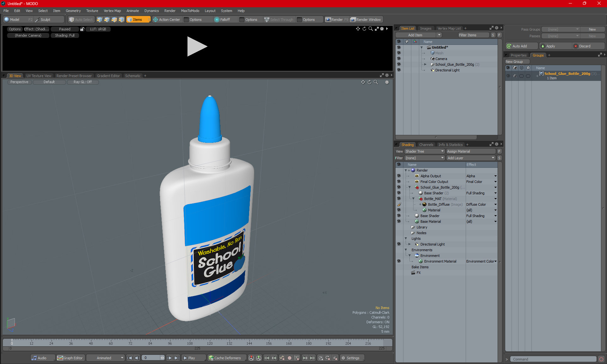The image size is (607, 364).
Task: Click the current frame number field
Action: point(151,358)
